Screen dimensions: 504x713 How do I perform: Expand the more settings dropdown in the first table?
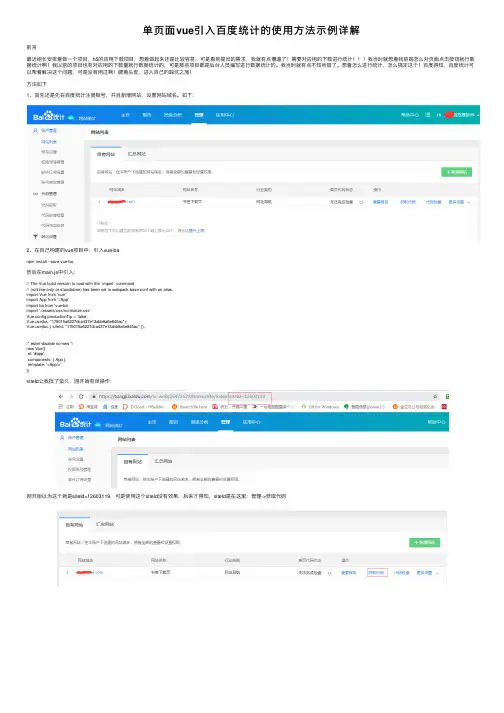[459, 202]
